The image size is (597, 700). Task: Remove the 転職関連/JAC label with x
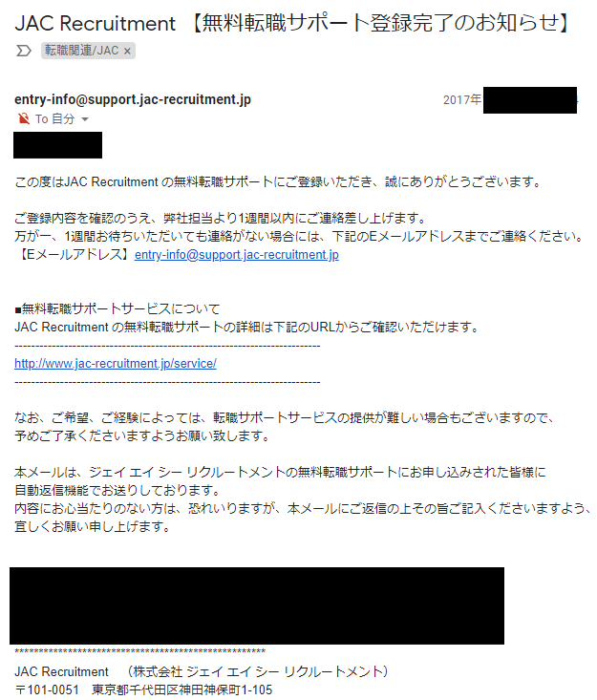coord(127,52)
